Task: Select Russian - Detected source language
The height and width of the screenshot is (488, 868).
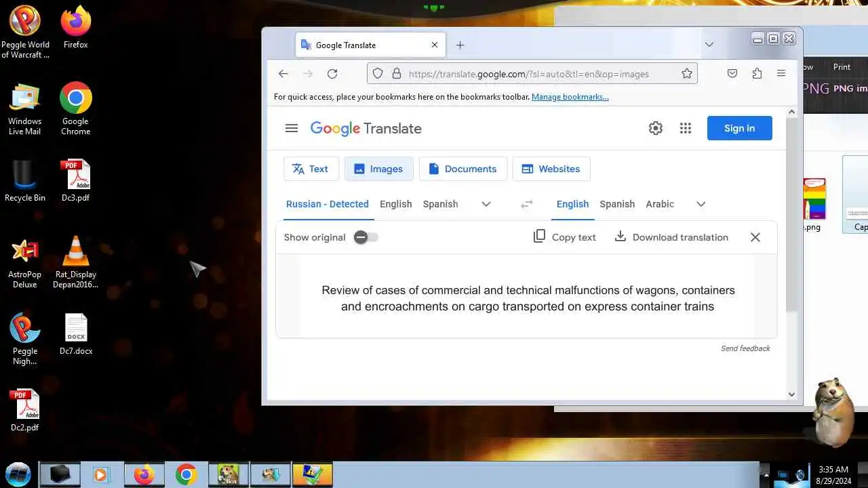Action: pyautogui.click(x=328, y=204)
